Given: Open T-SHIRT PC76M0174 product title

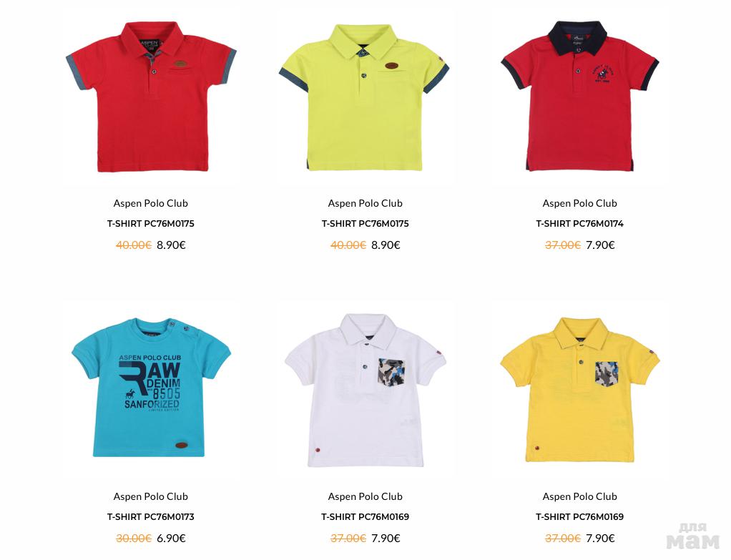Looking at the screenshot, I should click(579, 224).
